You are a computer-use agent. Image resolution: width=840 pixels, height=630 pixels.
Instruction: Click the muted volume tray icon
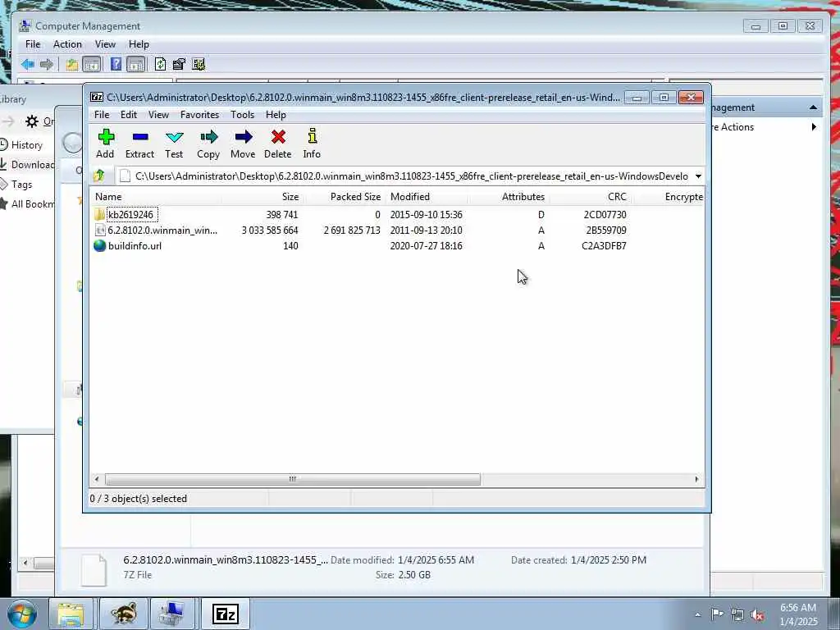[757, 614]
